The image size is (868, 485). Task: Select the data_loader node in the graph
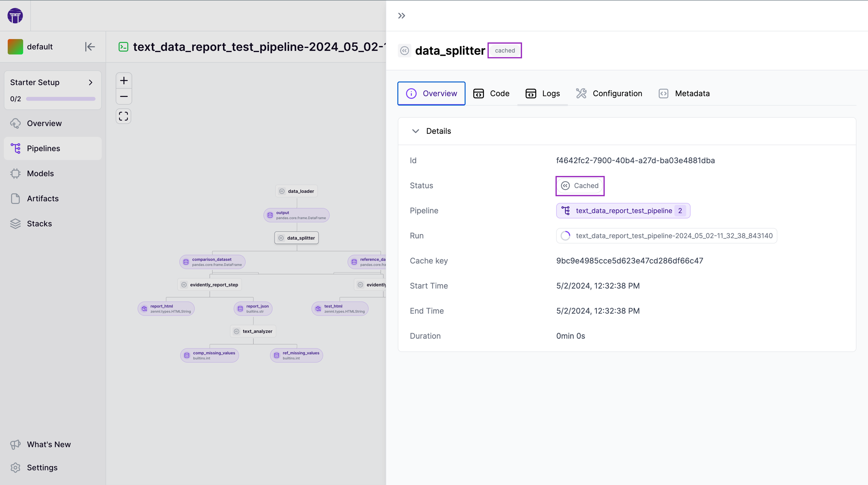pyautogui.click(x=296, y=191)
